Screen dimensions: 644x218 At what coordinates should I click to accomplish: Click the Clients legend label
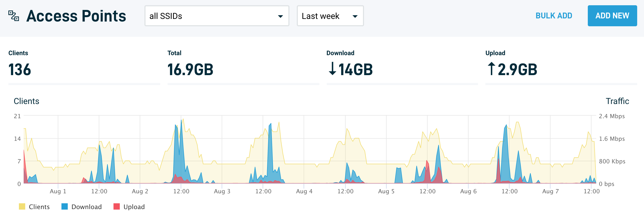click(x=39, y=207)
